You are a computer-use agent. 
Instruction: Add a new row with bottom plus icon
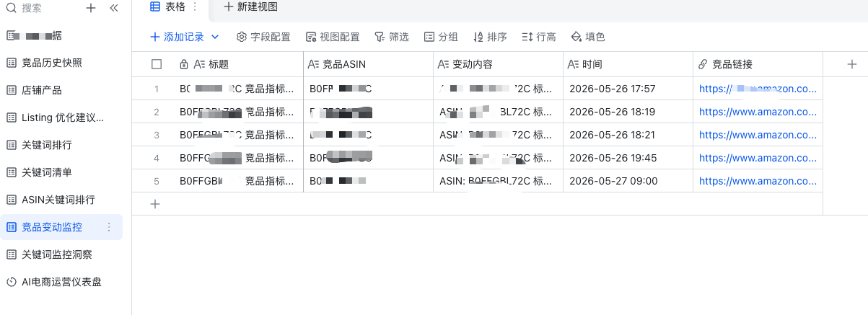point(154,204)
